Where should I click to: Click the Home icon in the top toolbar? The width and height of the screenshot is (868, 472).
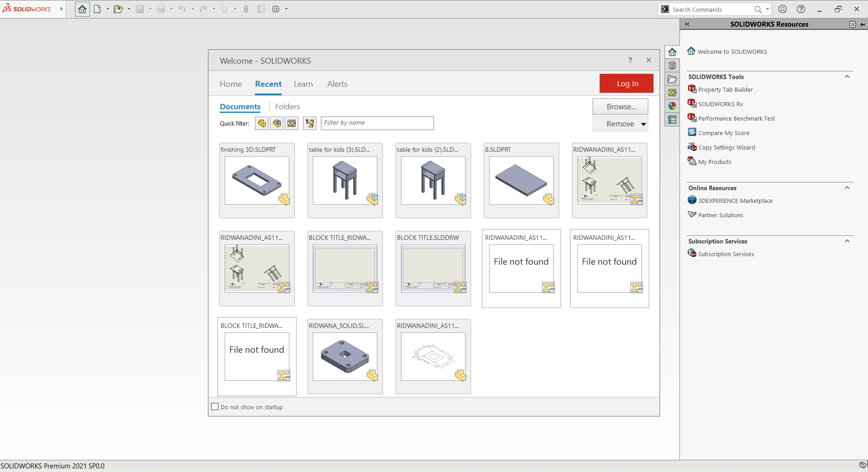tap(82, 9)
